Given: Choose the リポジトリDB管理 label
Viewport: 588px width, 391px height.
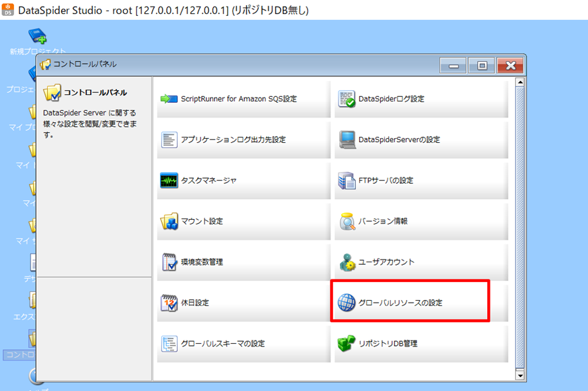Looking at the screenshot, I should (x=388, y=344).
